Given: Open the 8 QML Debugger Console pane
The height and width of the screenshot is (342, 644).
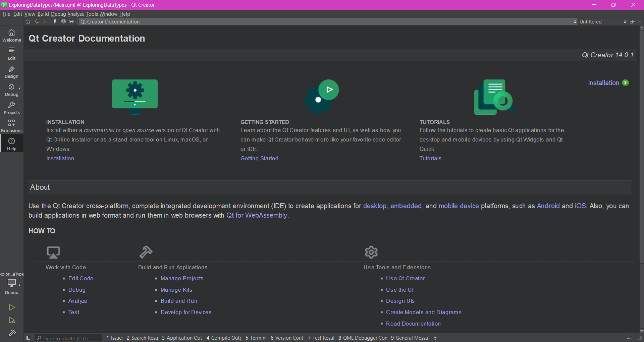Looking at the screenshot, I should tap(363, 338).
